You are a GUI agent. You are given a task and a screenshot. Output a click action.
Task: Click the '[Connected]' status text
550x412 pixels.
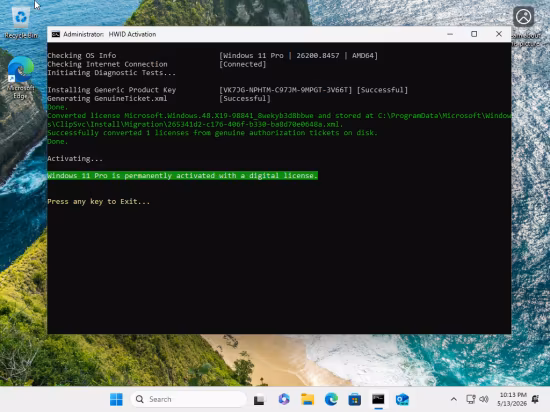pos(243,64)
